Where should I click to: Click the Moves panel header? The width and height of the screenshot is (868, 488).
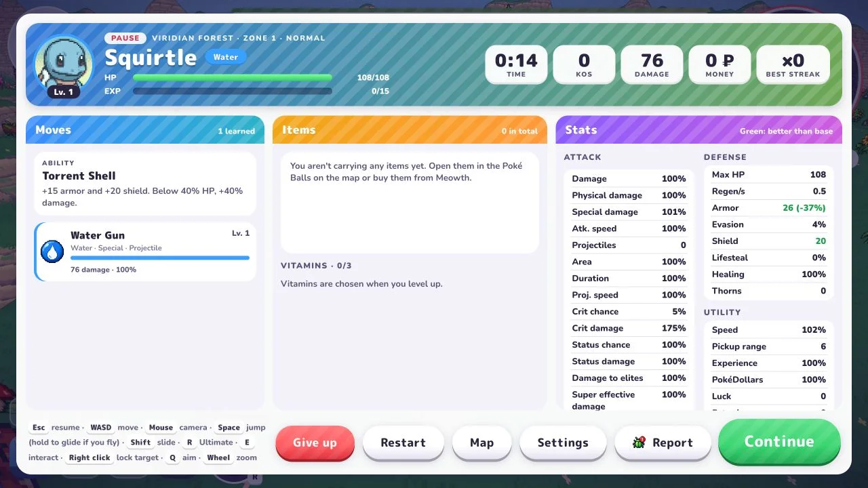pos(145,130)
